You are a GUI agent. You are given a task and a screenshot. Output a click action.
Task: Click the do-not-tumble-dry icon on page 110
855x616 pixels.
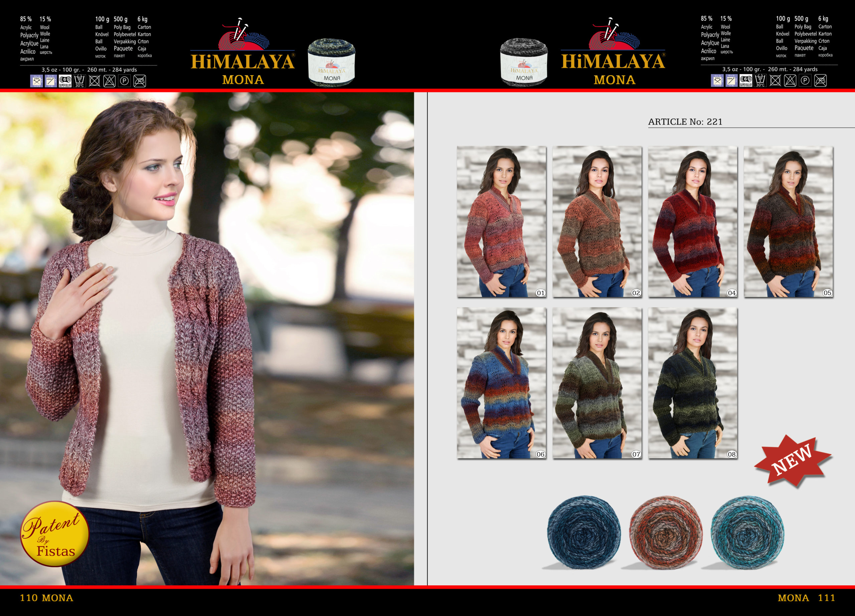coord(95,81)
